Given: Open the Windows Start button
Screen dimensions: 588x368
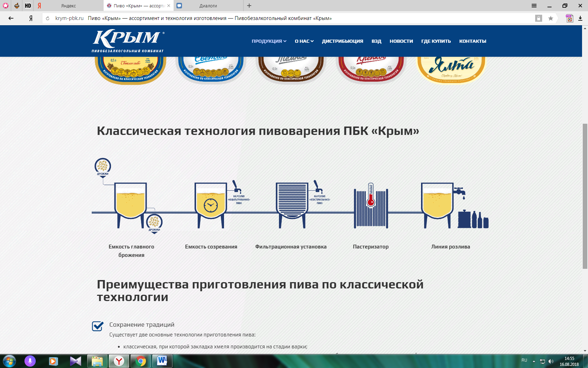Looking at the screenshot, I should (9, 361).
